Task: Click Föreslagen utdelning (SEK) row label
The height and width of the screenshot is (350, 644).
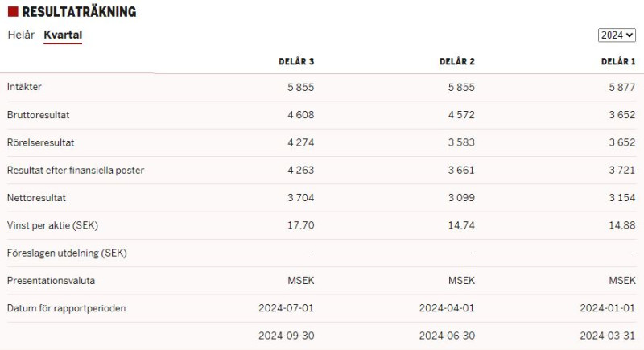Action: 67,253
